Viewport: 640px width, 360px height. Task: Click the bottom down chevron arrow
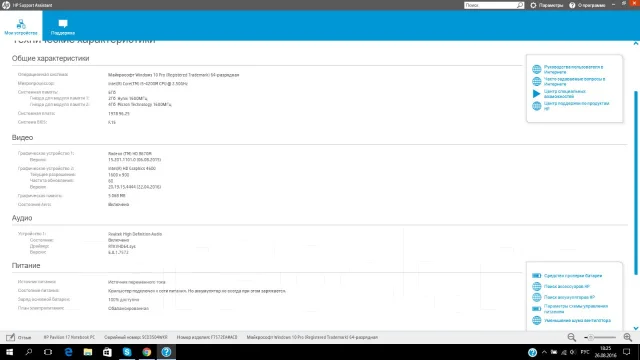pyautogui.click(x=636, y=328)
